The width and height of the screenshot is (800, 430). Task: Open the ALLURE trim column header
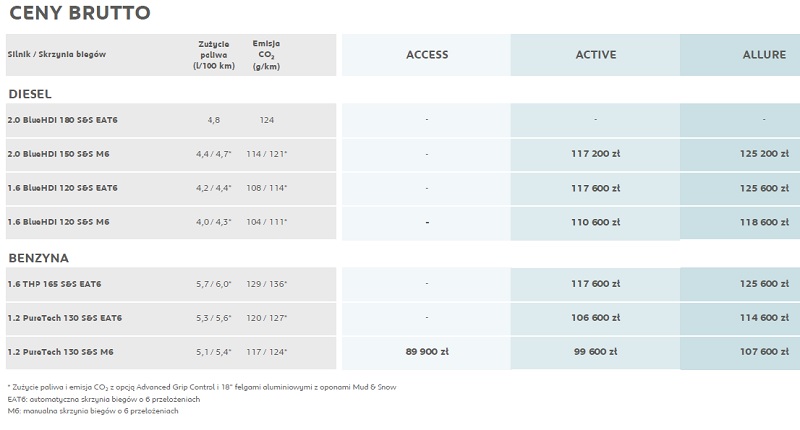click(x=764, y=55)
